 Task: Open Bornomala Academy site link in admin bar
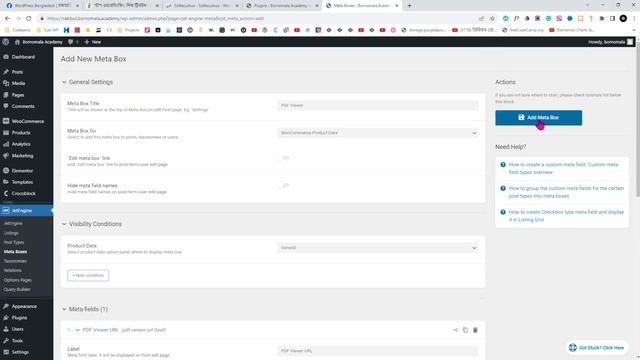pyautogui.click(x=39, y=42)
